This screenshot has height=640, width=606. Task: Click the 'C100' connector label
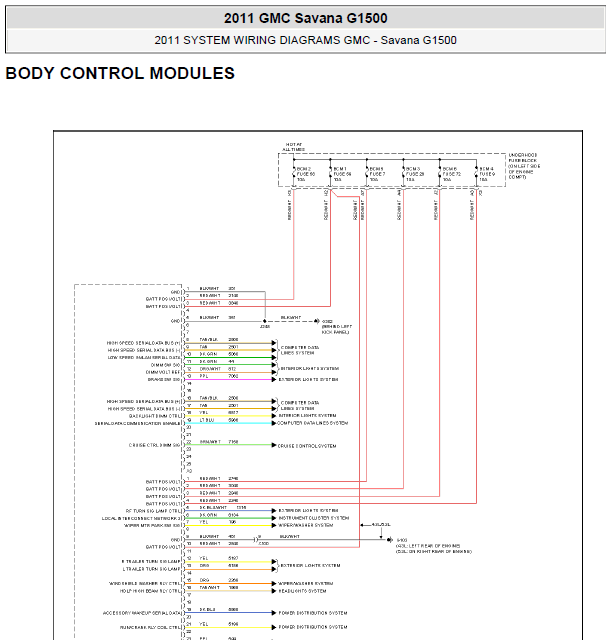coord(264,544)
